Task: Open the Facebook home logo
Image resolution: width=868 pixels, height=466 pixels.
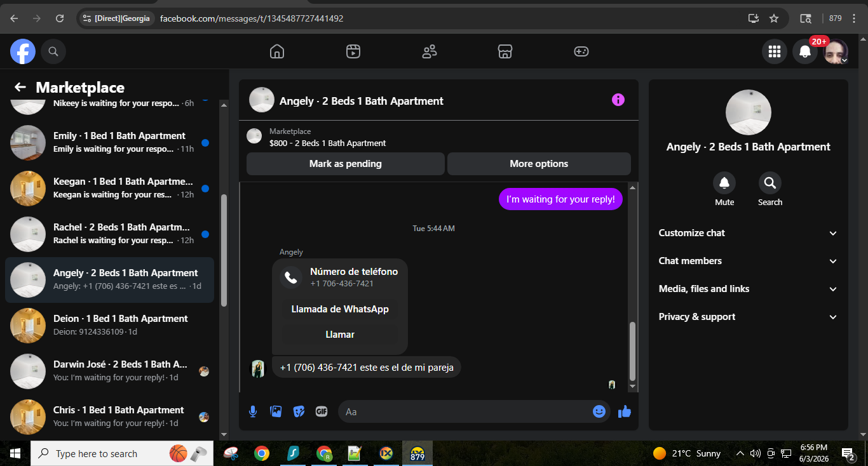Action: click(x=23, y=51)
